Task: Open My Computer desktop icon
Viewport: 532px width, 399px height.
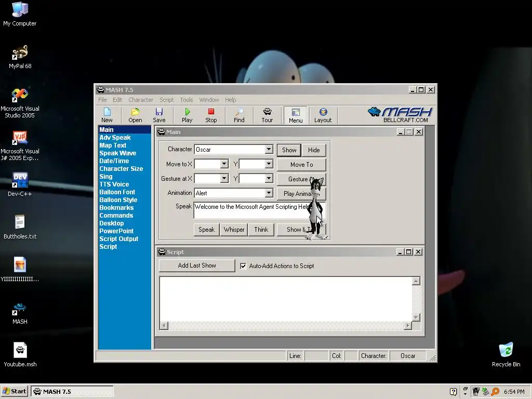Action: pos(20,14)
